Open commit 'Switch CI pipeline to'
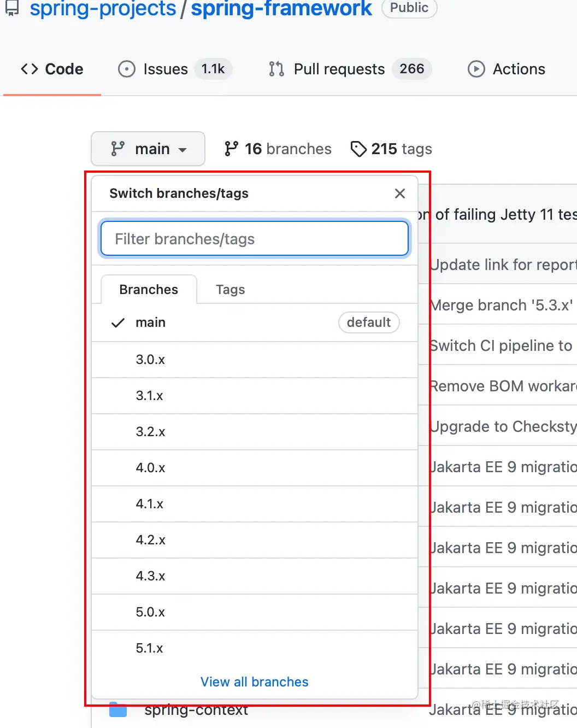577x728 pixels. coord(501,345)
